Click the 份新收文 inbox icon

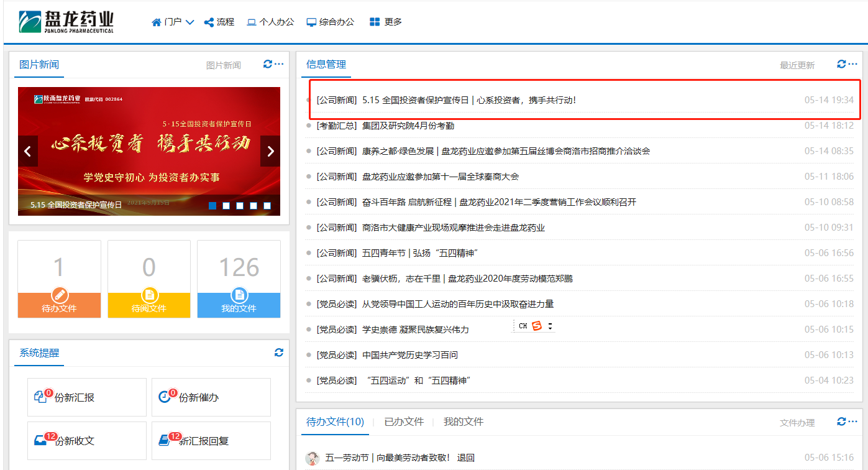point(40,440)
